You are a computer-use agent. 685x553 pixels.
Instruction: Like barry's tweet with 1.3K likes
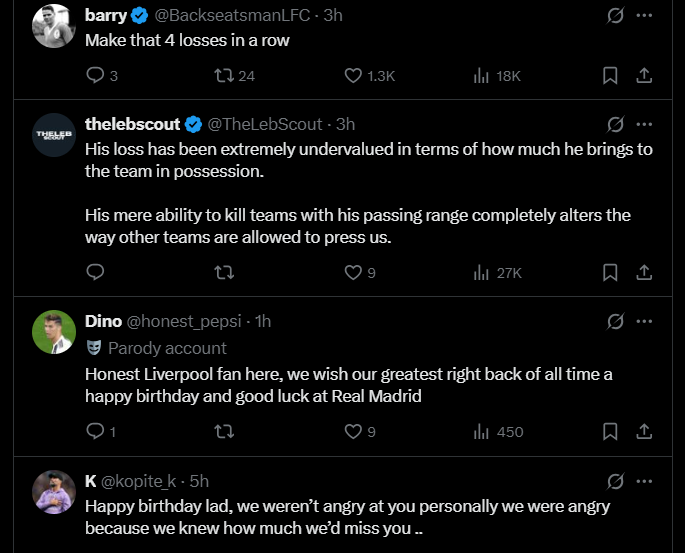pyautogui.click(x=353, y=75)
